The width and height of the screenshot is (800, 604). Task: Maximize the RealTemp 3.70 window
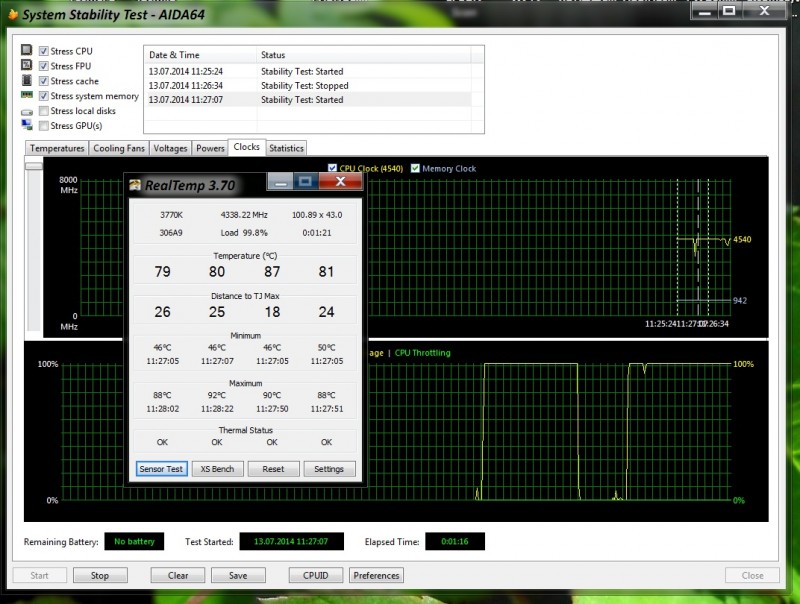click(306, 182)
